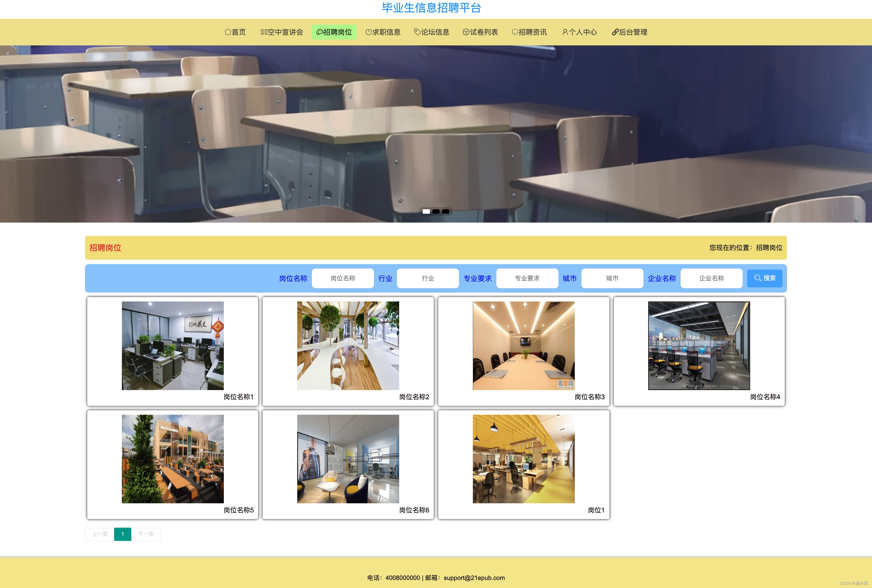Select the 求职信息 menu item
Screen dimensions: 872x588
click(x=383, y=32)
